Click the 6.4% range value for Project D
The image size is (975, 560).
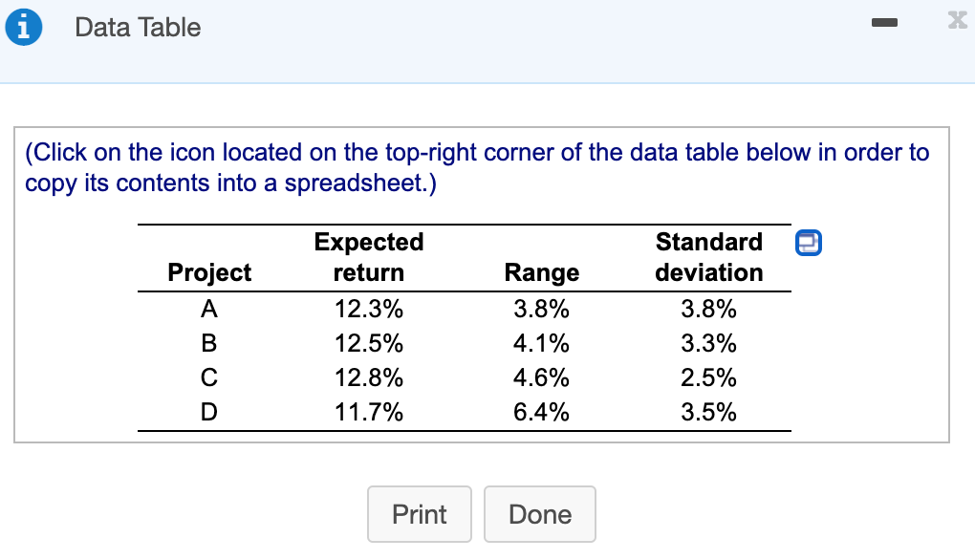coord(542,412)
